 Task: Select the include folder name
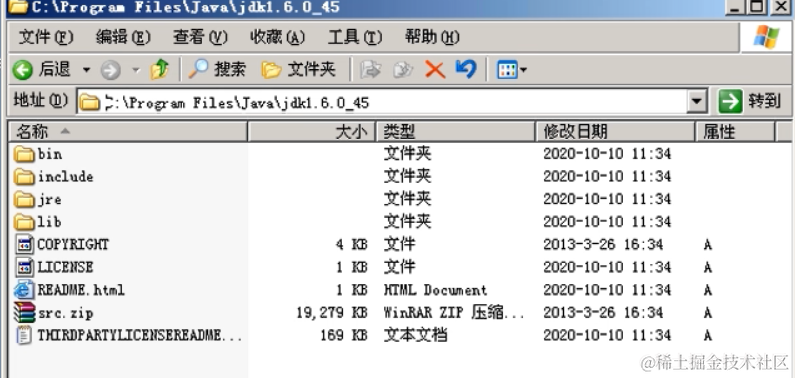point(65,177)
